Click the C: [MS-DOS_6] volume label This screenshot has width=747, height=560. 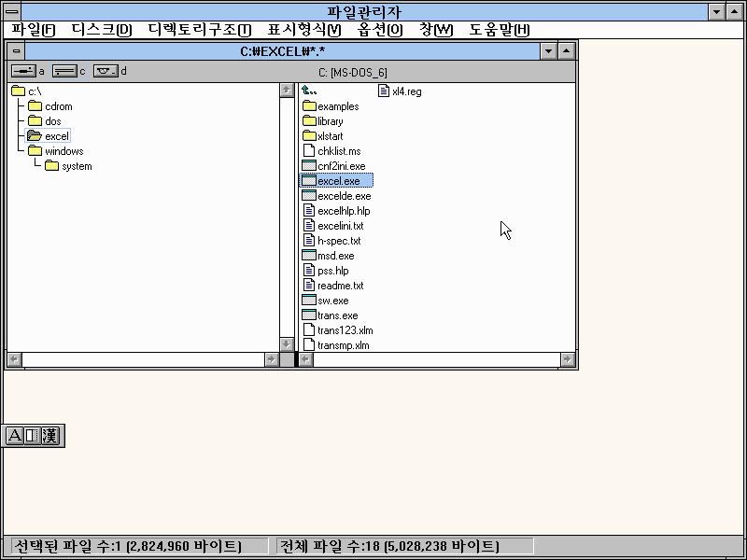353,73
